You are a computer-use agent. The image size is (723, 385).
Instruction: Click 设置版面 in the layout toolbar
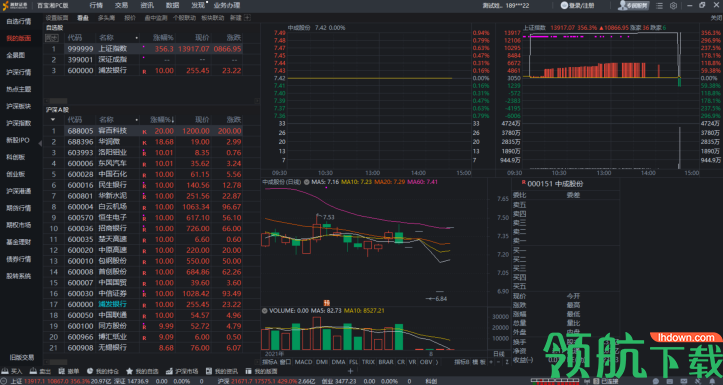click(x=57, y=18)
